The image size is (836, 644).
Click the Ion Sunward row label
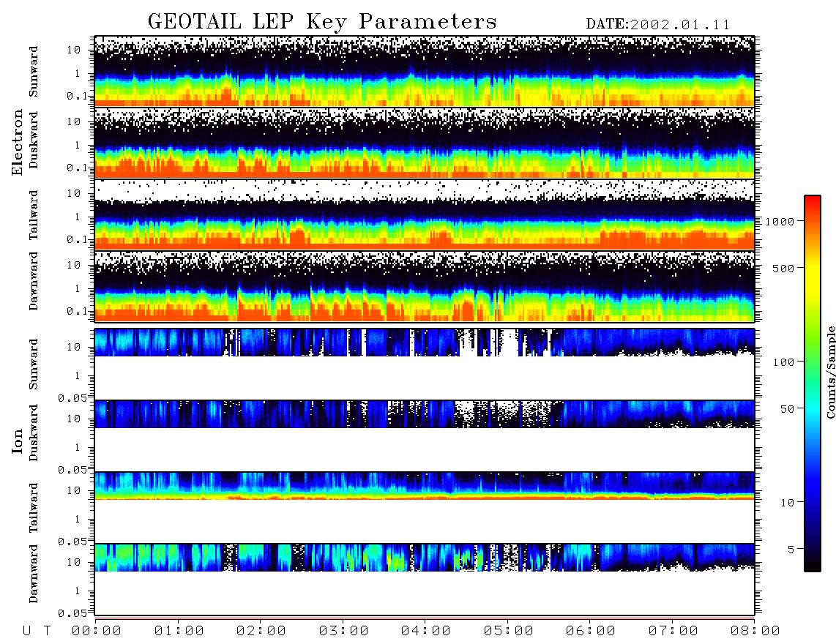34,364
